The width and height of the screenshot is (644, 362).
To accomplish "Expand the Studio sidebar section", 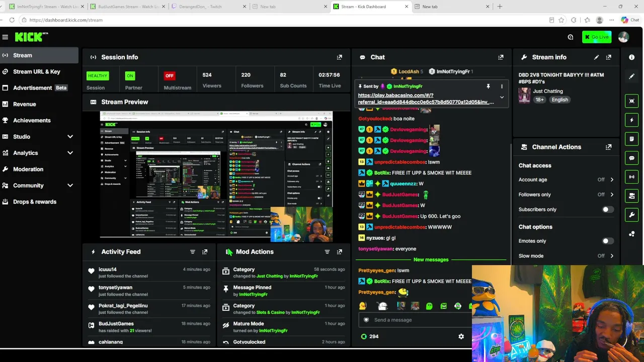I will 70,137.
